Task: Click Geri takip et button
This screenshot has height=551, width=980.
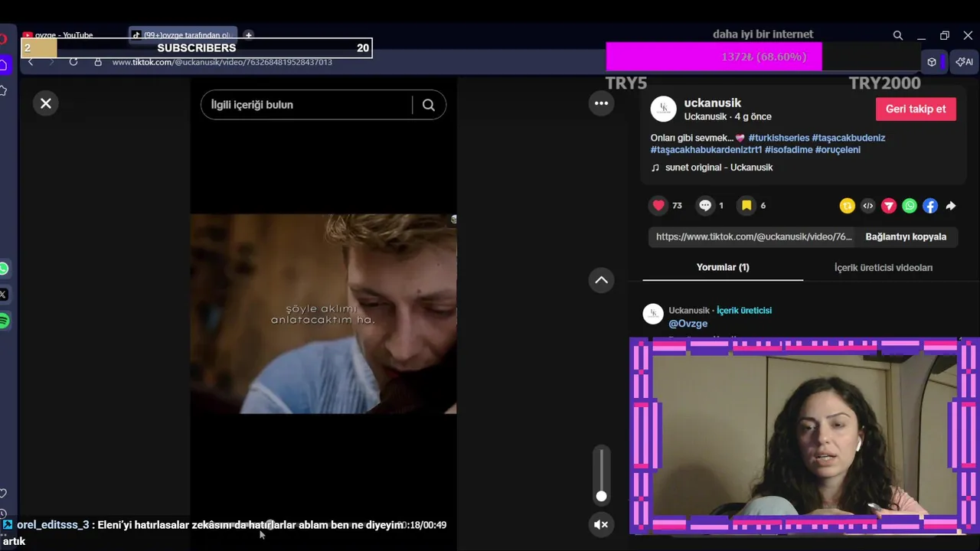Action: coord(916,109)
